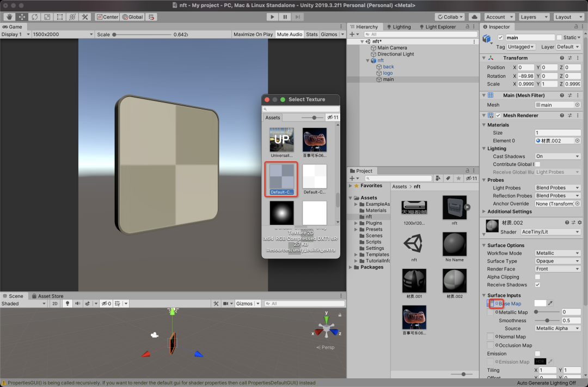The width and height of the screenshot is (588, 387).
Task: Toggle Receive Shadows checkbox
Action: tap(537, 285)
